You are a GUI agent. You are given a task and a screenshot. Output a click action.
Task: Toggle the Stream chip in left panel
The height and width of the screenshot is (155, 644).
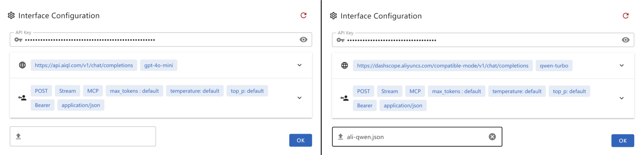click(67, 91)
